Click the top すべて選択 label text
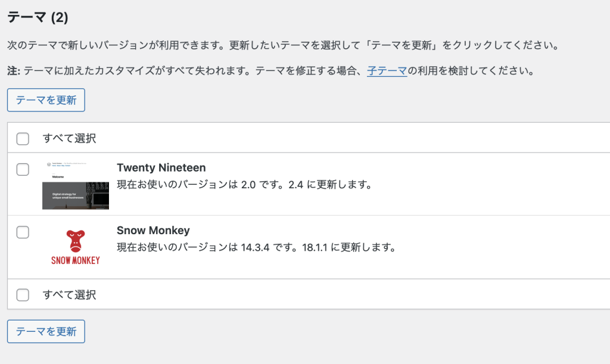 [69, 139]
